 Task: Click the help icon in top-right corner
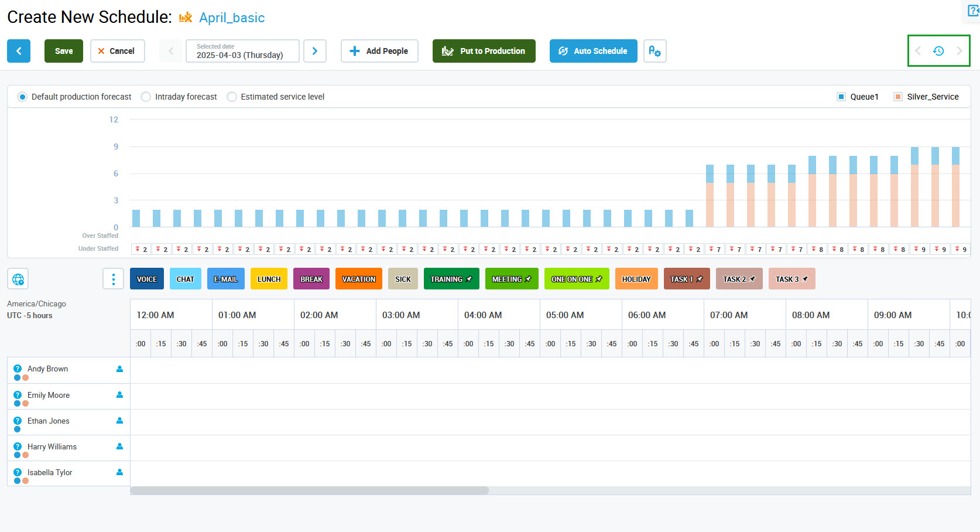click(x=973, y=10)
